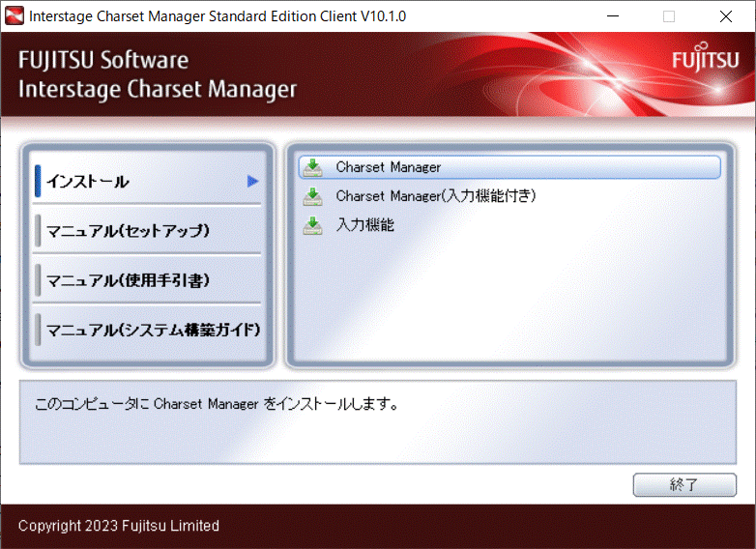This screenshot has width=756, height=549.
Task: Click the FUJITSU logo in the banner
Action: 706,57
